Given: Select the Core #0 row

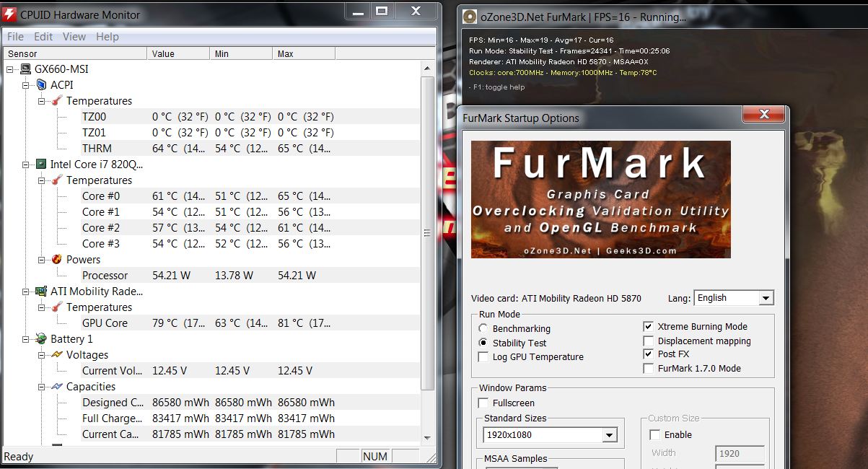Looking at the screenshot, I should (211, 196).
